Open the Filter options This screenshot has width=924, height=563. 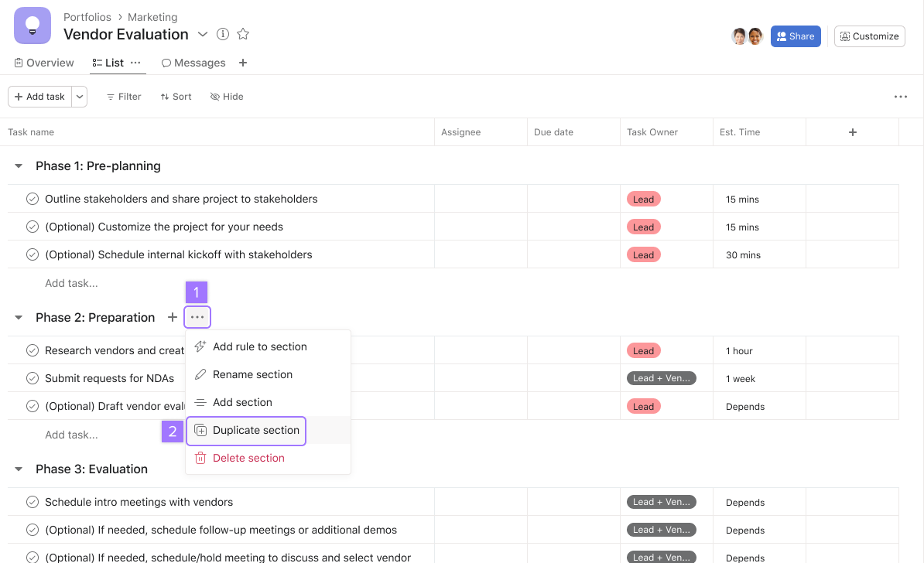123,96
